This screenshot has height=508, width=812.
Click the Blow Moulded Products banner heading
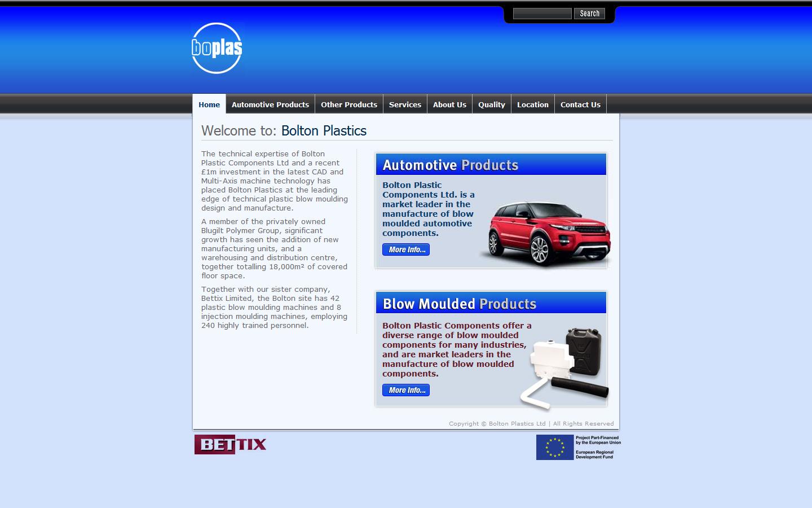(x=459, y=303)
